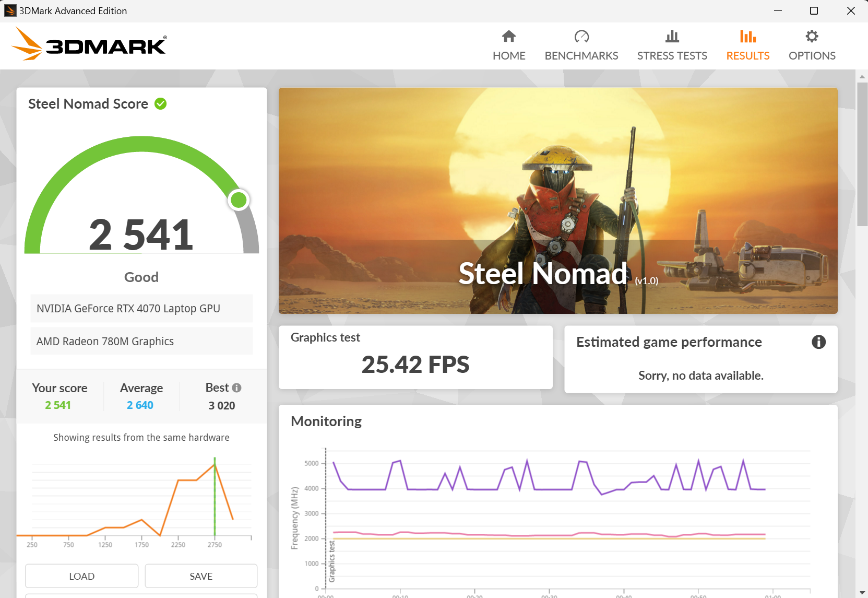Click the green marker on score distribution chart
The width and height of the screenshot is (868, 598).
pos(215,496)
